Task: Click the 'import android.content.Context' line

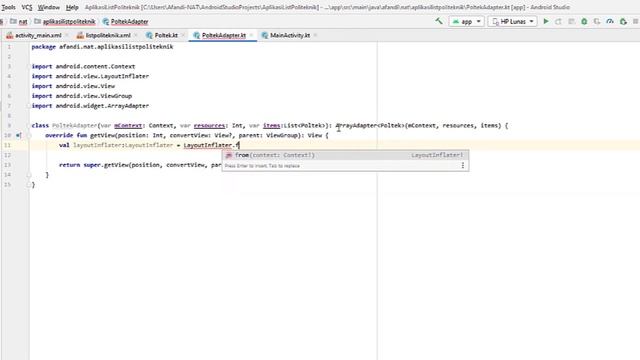Action: pos(83,67)
